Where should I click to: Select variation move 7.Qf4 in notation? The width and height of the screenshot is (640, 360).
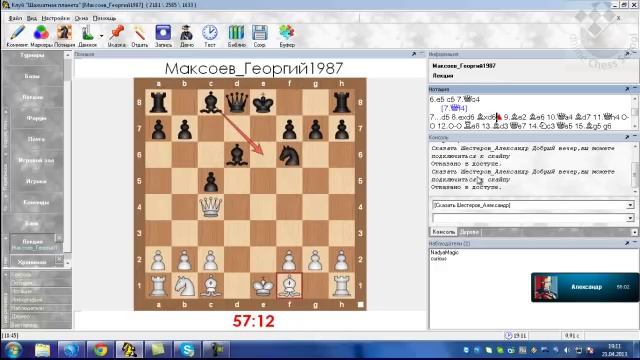coord(454,108)
